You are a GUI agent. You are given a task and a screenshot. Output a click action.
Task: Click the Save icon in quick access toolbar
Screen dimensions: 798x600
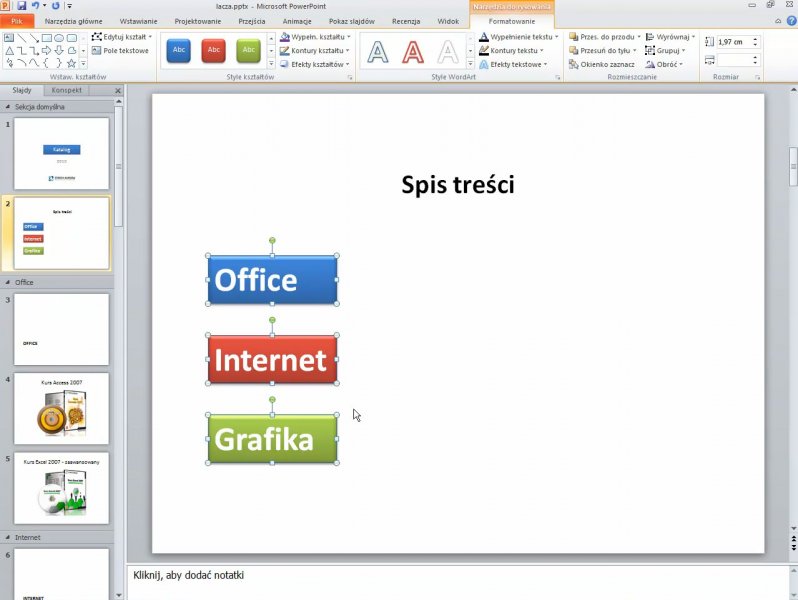point(21,6)
